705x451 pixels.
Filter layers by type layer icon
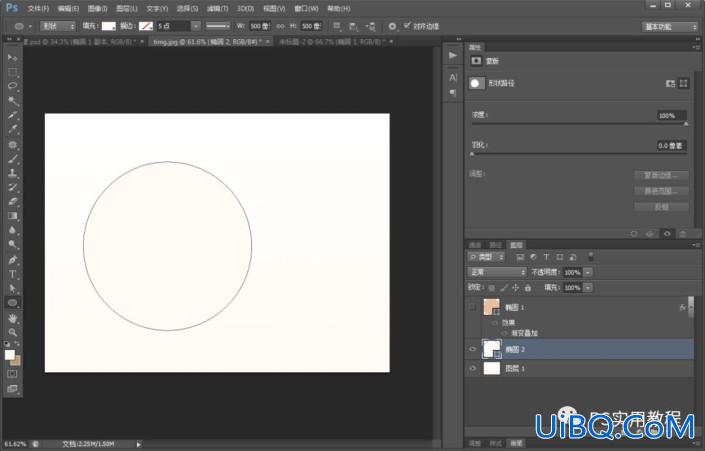546,257
